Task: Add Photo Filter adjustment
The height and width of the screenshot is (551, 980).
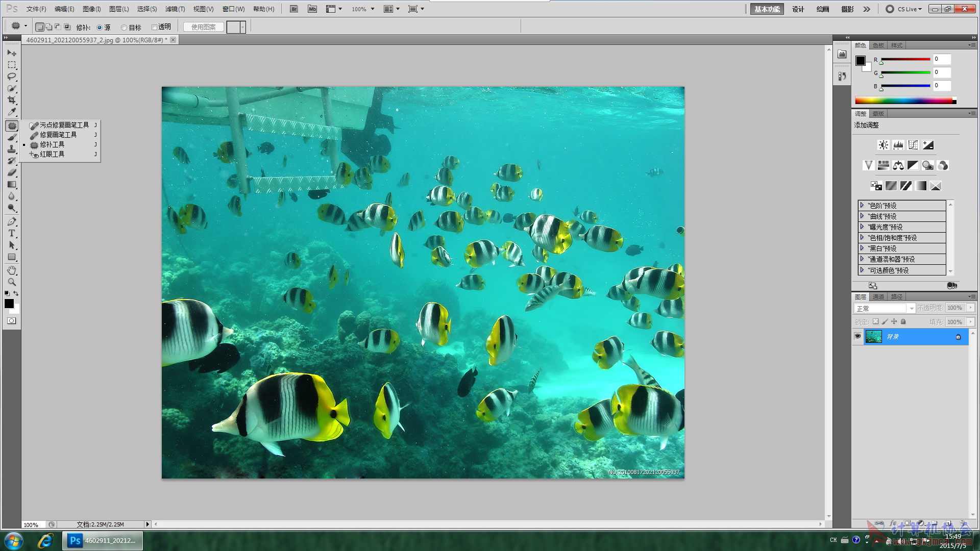Action: [x=928, y=165]
